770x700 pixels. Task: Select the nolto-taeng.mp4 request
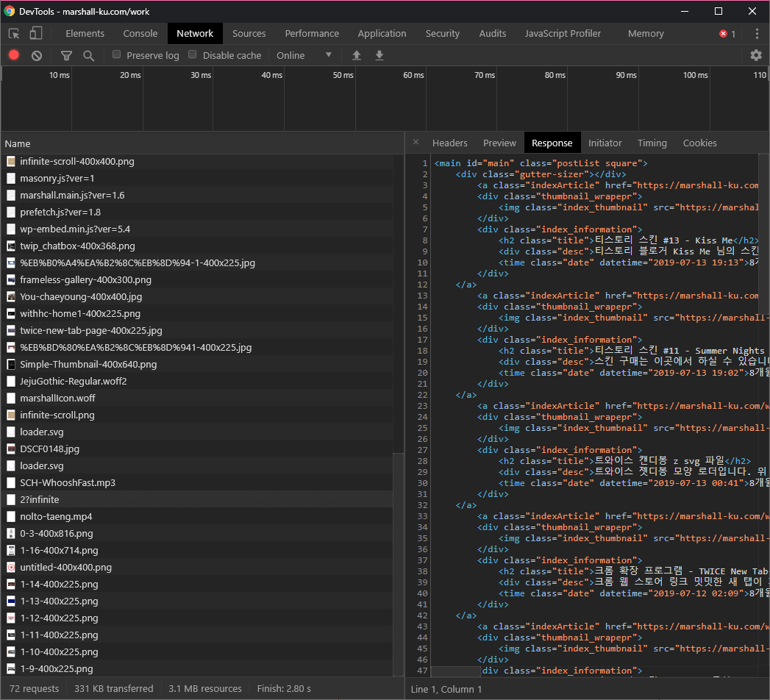(x=56, y=517)
